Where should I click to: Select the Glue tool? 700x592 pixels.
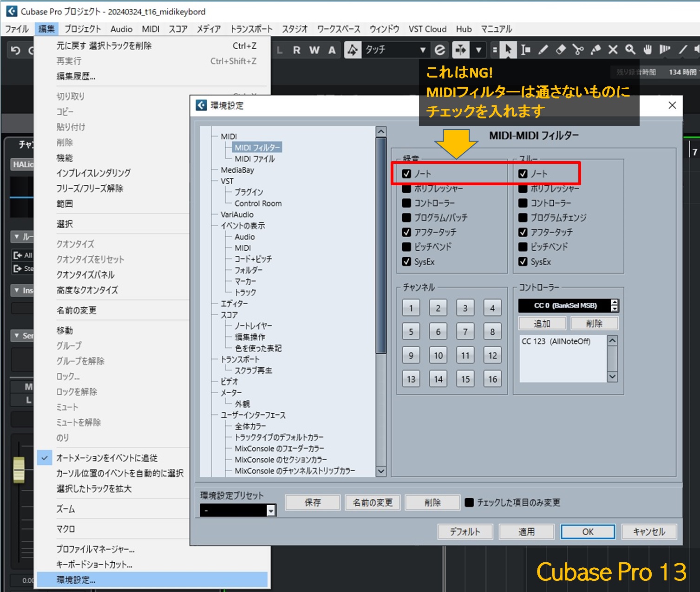click(x=595, y=50)
